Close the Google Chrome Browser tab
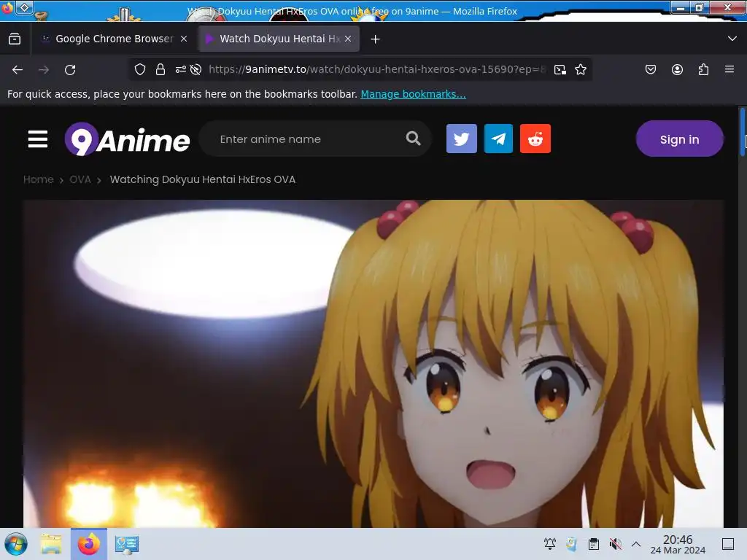This screenshot has width=747, height=560. (184, 39)
